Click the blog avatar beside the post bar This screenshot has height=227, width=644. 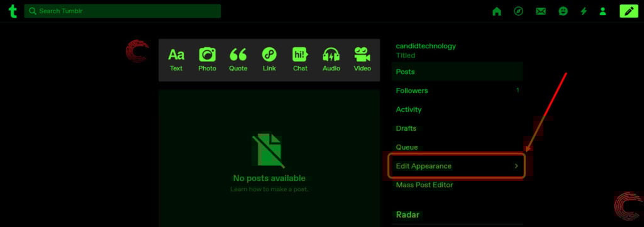(137, 51)
